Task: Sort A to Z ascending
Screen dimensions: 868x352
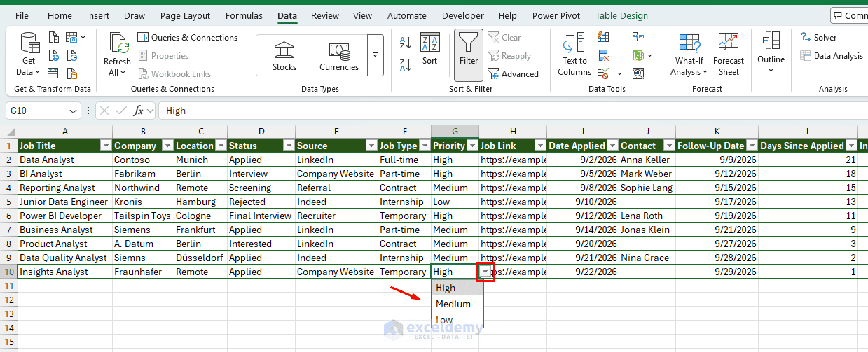Action: pos(406,43)
